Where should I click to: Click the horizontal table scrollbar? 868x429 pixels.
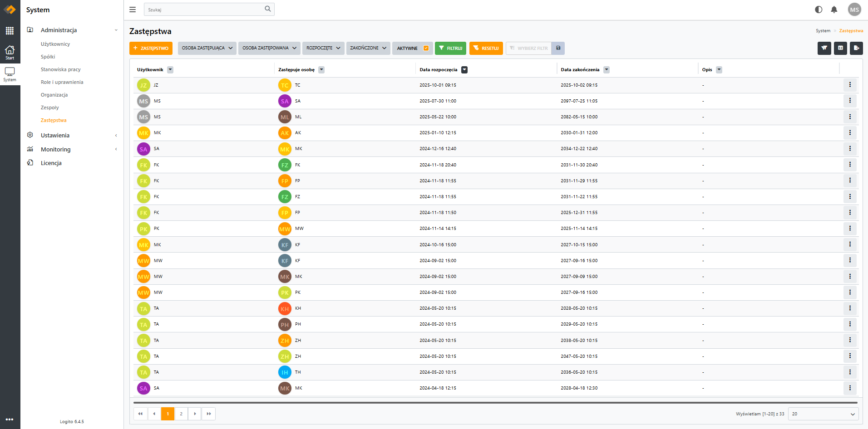pyautogui.click(x=495, y=402)
